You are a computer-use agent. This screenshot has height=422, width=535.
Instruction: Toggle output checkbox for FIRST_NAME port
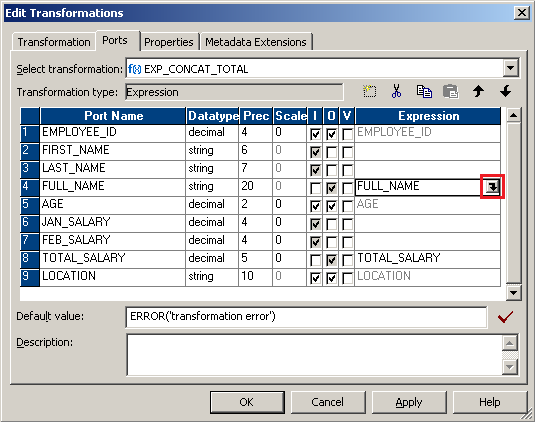(331, 152)
